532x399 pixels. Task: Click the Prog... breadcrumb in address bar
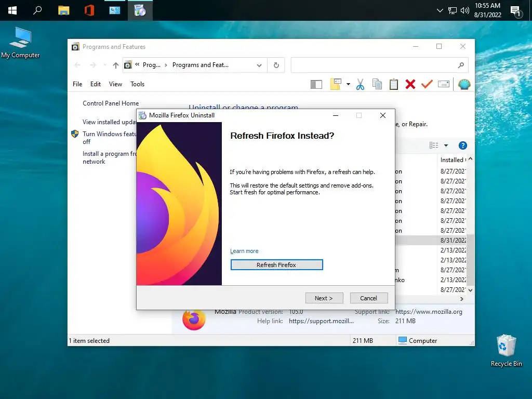(152, 65)
